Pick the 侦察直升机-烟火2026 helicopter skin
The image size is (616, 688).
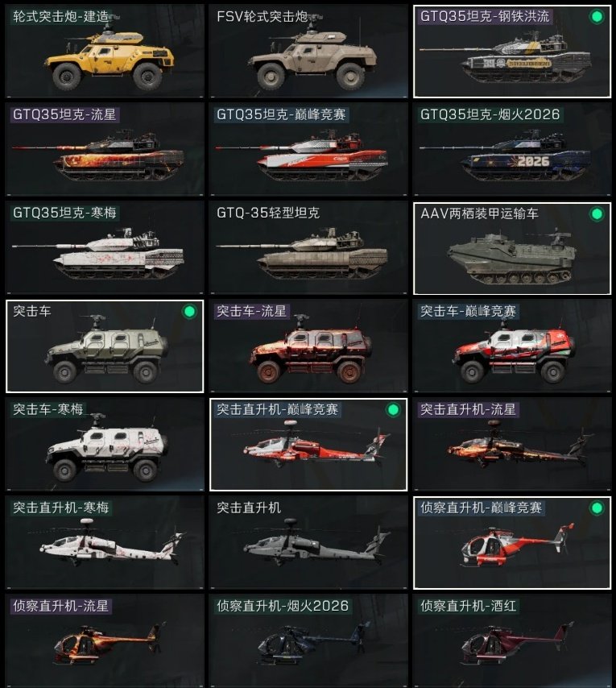click(308, 640)
